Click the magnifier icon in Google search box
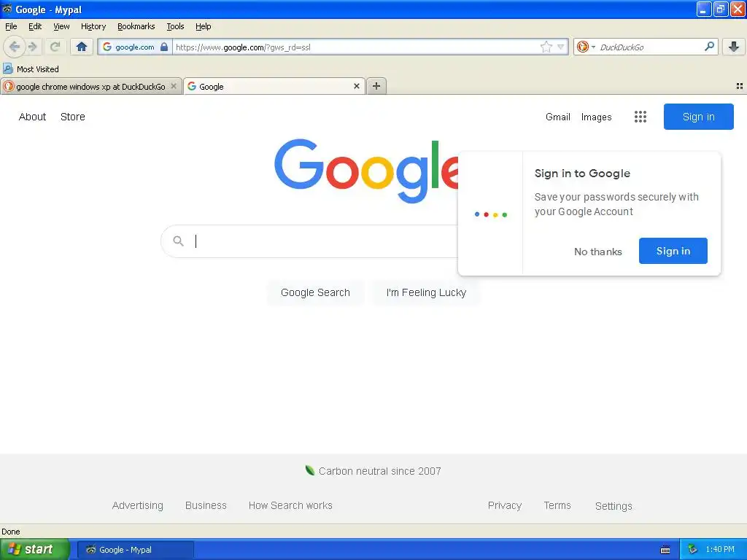This screenshot has height=560, width=747. (x=178, y=241)
